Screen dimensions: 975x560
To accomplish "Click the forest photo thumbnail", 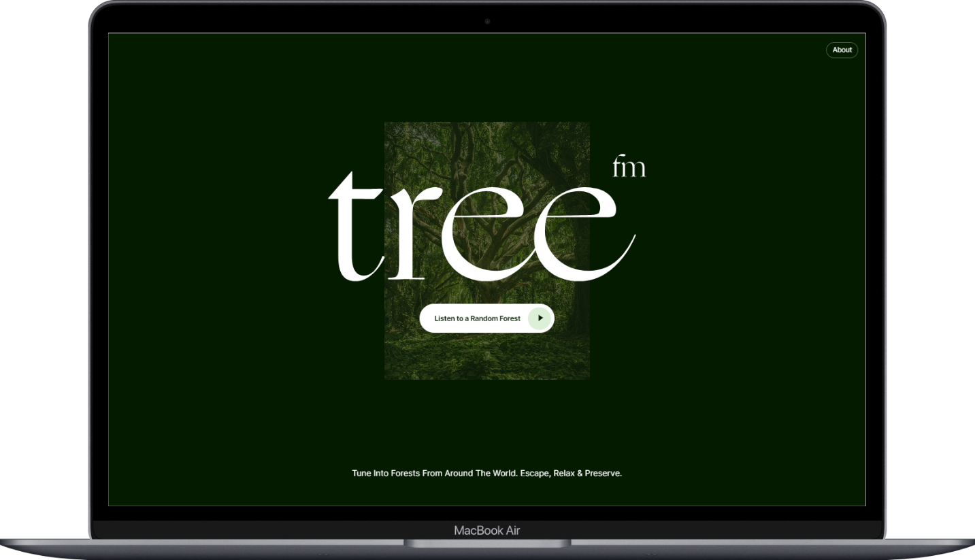I will [486, 250].
